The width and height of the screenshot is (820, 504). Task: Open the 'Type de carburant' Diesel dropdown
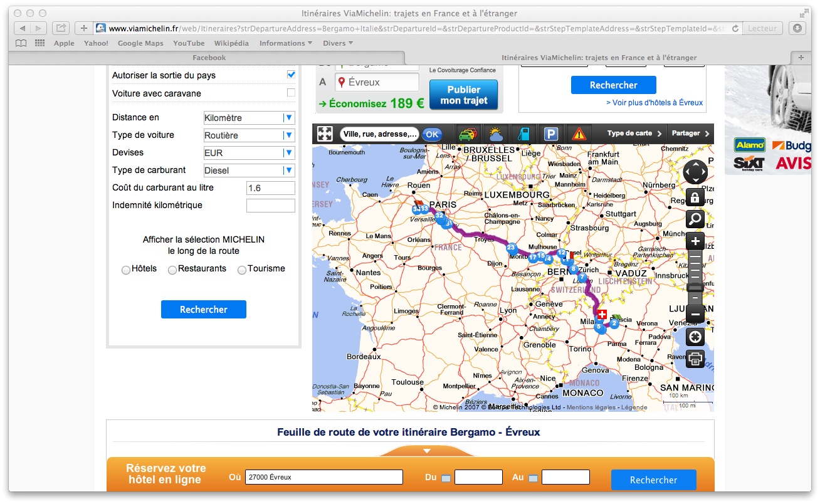click(x=249, y=171)
